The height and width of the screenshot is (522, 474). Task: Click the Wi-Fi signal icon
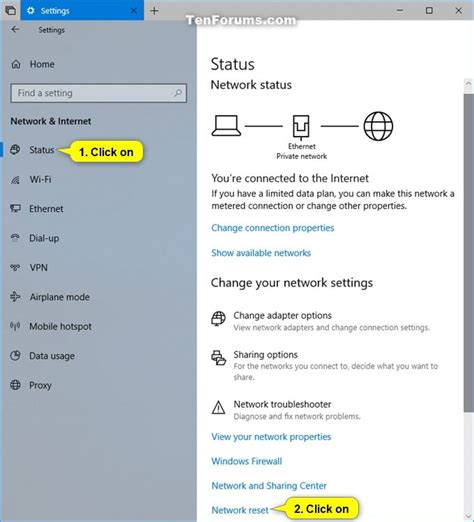pyautogui.click(x=15, y=180)
